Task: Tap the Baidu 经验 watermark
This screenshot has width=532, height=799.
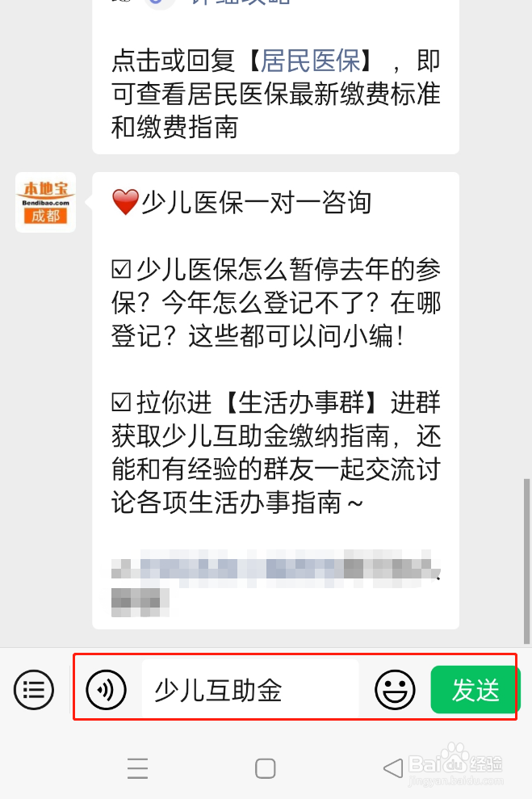Action: [x=455, y=764]
